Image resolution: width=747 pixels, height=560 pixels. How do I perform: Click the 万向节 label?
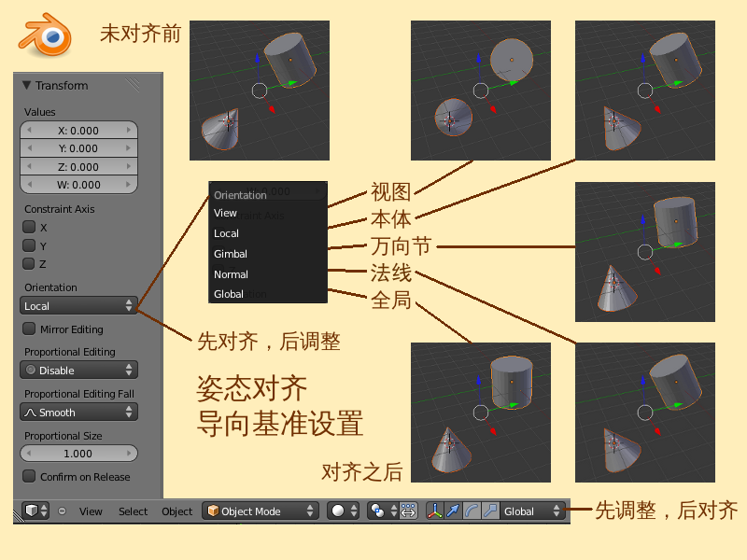(x=401, y=246)
